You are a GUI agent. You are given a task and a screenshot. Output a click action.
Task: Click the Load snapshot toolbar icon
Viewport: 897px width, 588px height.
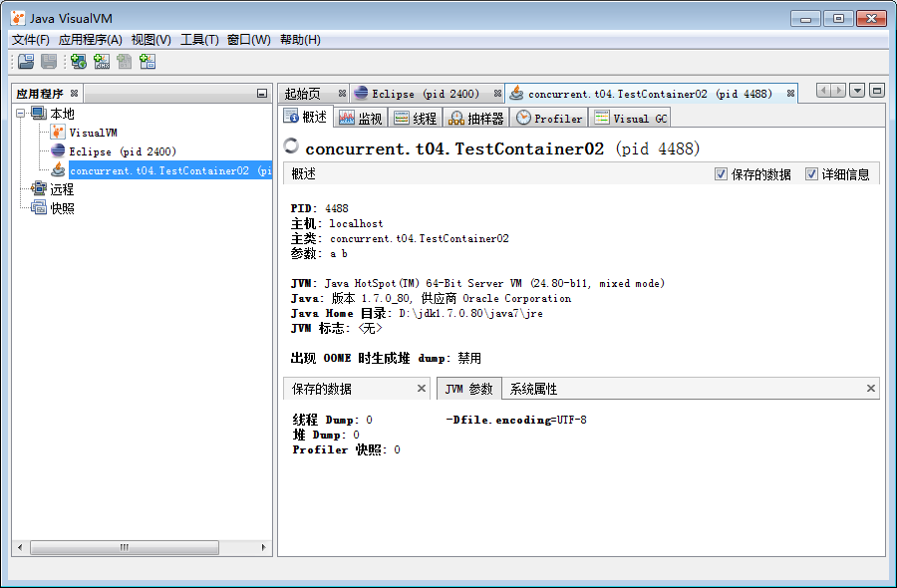point(26,62)
